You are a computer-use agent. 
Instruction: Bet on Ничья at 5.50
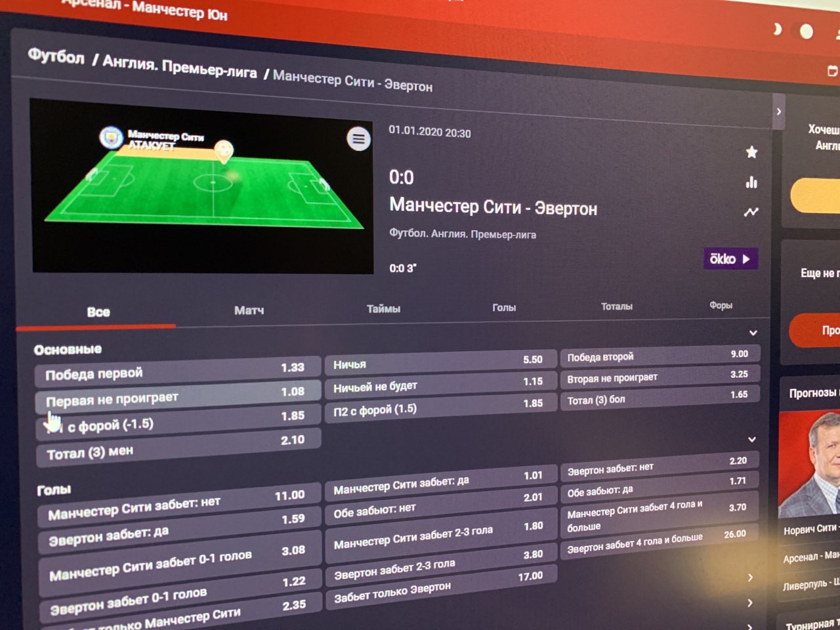(441, 362)
